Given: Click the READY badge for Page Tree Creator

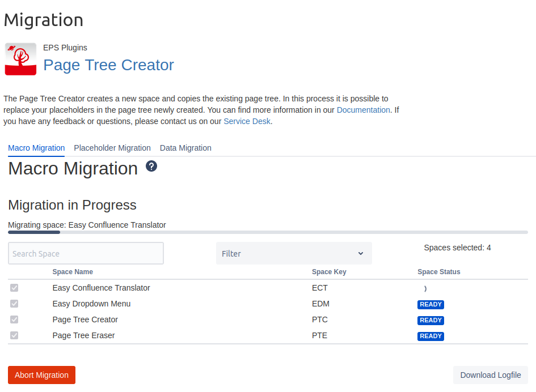Looking at the screenshot, I should [x=431, y=320].
